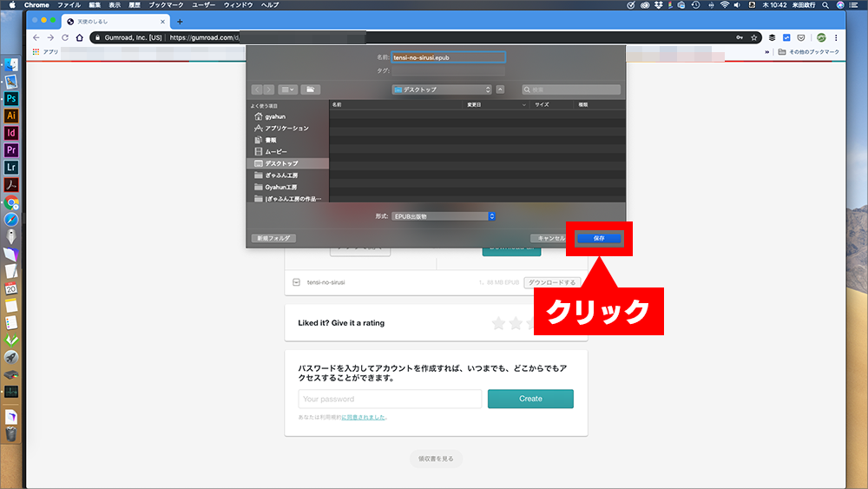Select アプリケーション in the sidebar
This screenshot has width=868, height=489.
tap(287, 128)
